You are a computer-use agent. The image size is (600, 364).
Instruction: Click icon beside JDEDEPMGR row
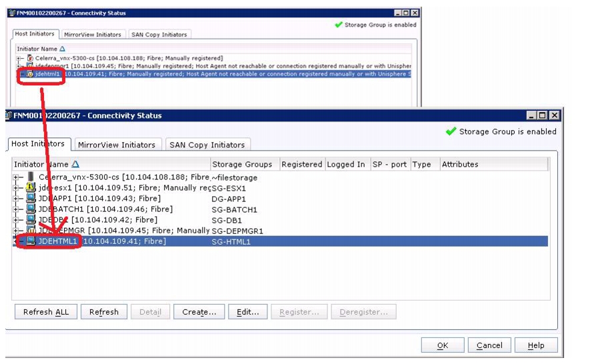31,231
